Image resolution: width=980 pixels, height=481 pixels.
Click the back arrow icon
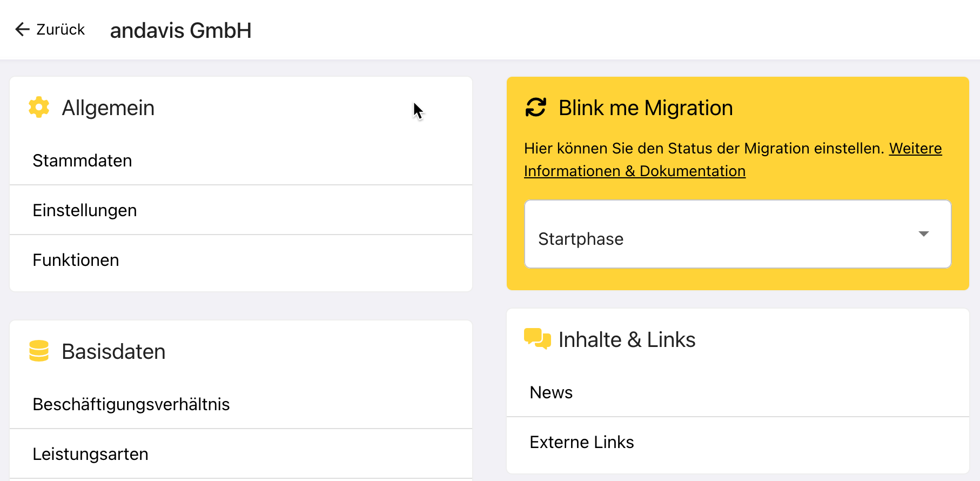22,29
